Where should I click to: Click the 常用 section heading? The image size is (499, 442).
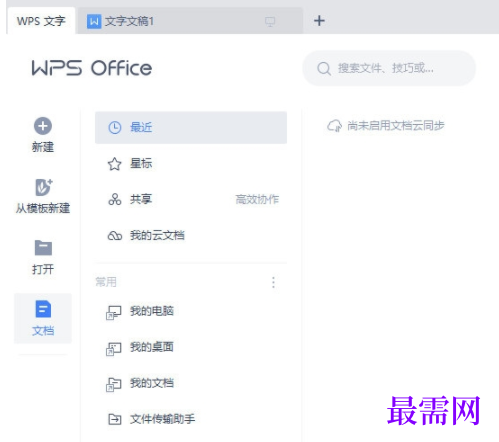click(106, 282)
